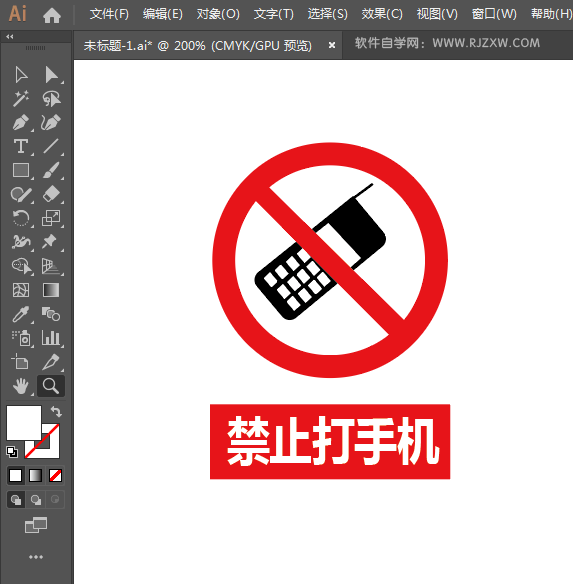573x584 pixels.
Task: Select the Puppet Warp pin tool
Action: tap(50, 242)
